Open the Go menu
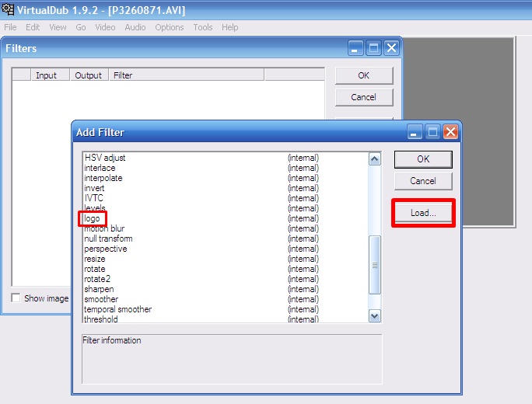The height and width of the screenshot is (404, 532). pyautogui.click(x=81, y=27)
